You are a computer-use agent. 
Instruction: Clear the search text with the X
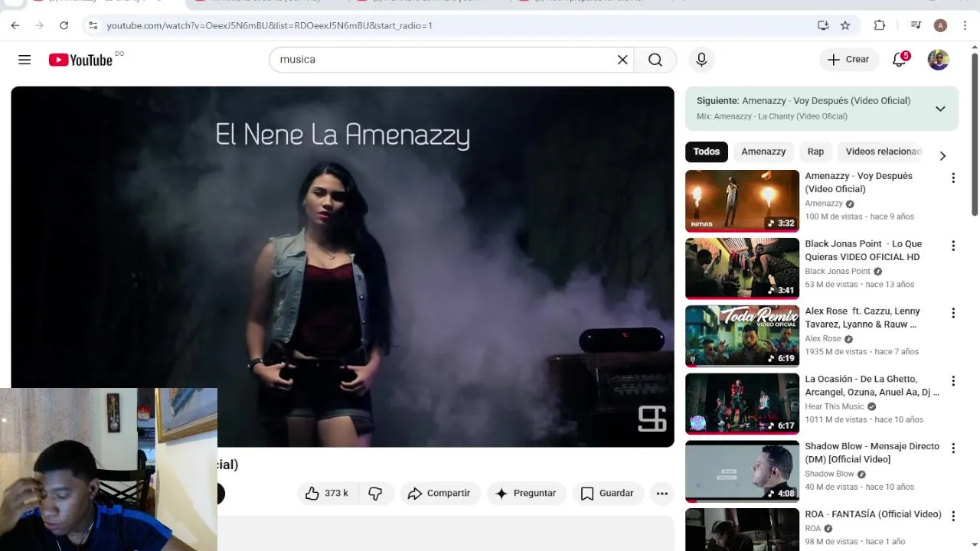[622, 60]
